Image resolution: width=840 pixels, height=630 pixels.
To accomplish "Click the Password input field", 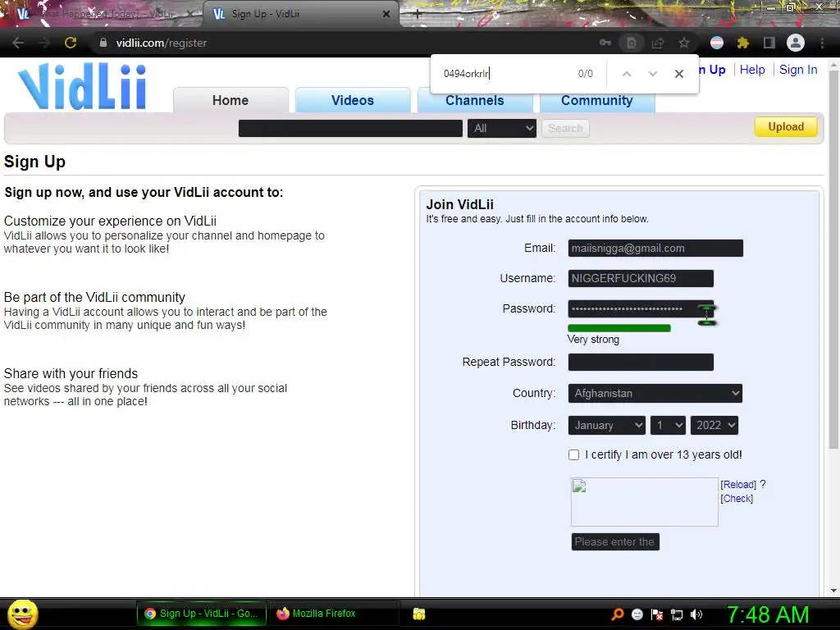I will pyautogui.click(x=641, y=309).
